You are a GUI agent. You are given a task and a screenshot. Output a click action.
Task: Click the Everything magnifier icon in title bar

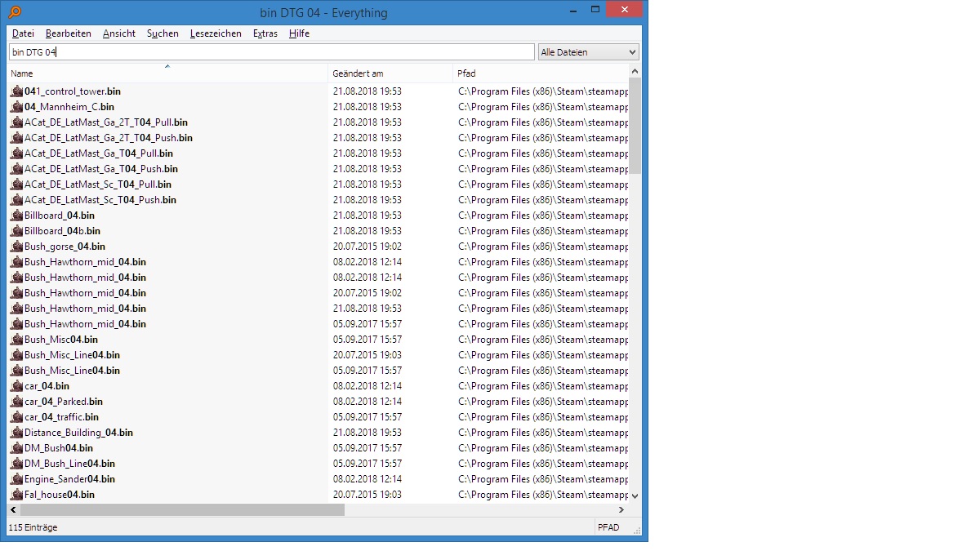coord(15,12)
